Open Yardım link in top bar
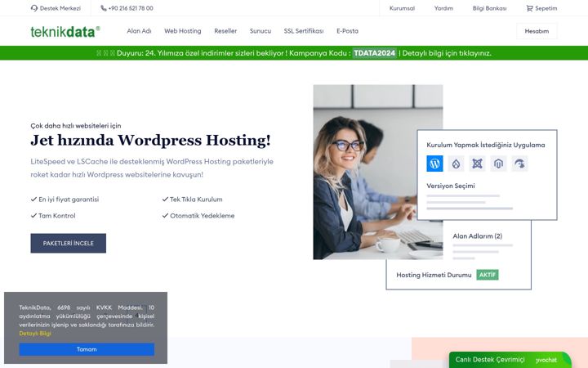This screenshot has width=588, height=368. pyautogui.click(x=443, y=8)
